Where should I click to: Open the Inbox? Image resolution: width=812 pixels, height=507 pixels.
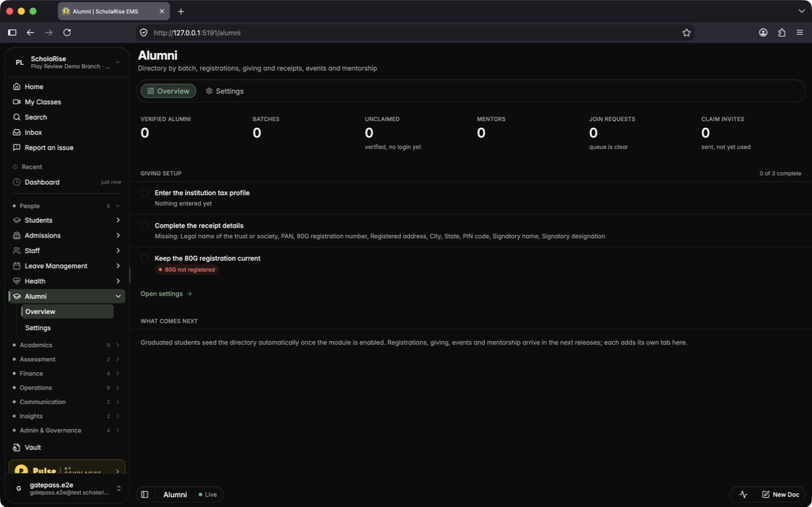pyautogui.click(x=67, y=132)
